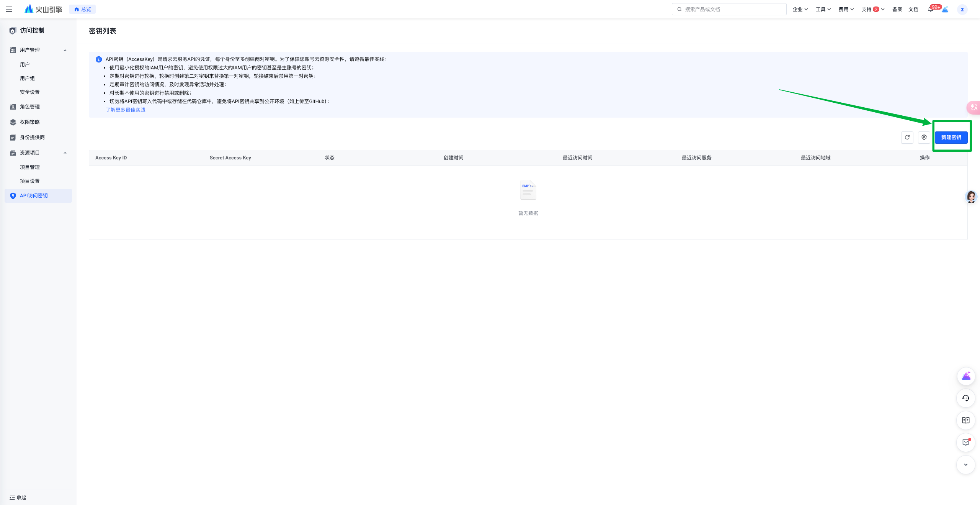980x505 pixels.
Task: Select 角色管理 in the sidebar
Action: [30, 107]
